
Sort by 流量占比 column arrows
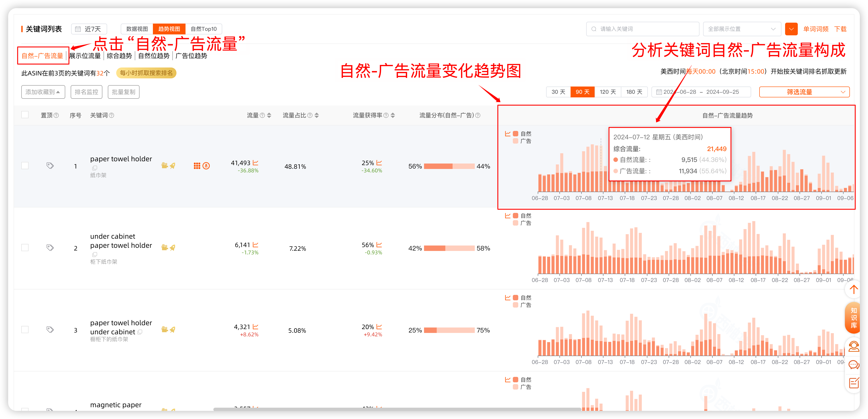(x=316, y=115)
